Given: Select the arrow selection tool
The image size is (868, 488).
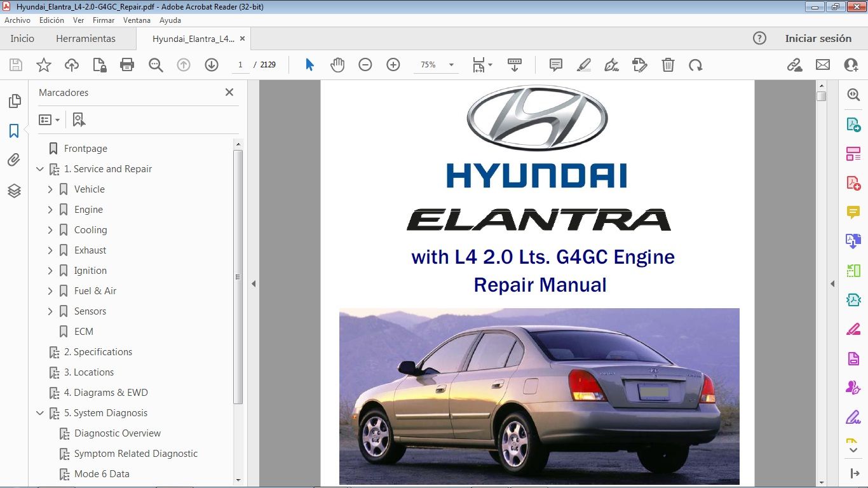Looking at the screenshot, I should [309, 65].
